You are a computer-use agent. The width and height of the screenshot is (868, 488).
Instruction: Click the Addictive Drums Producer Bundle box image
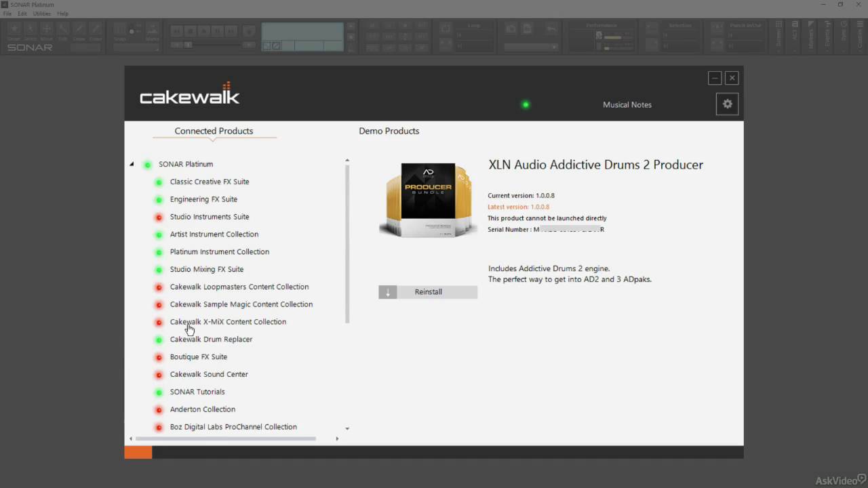tap(427, 200)
